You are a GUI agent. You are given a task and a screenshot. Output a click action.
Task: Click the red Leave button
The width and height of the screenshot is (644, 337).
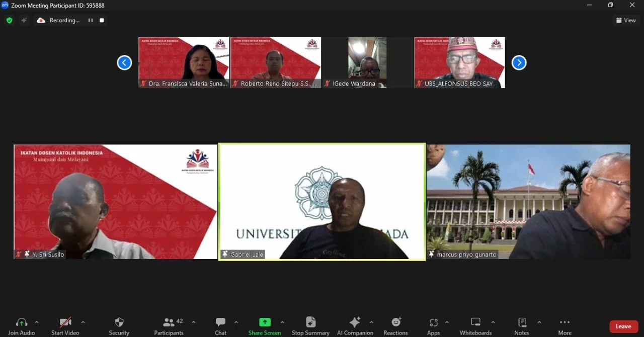(623, 326)
